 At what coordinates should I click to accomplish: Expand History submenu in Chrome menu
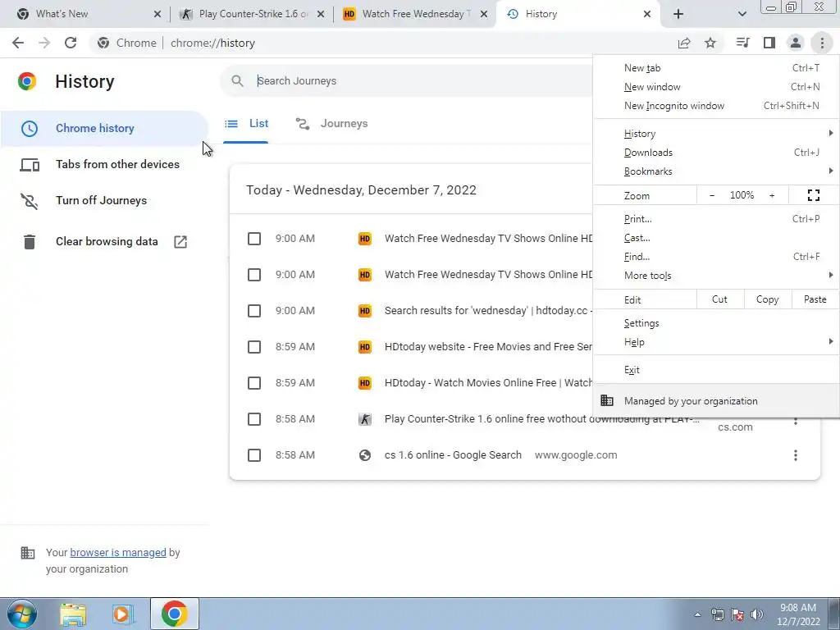[716, 134]
